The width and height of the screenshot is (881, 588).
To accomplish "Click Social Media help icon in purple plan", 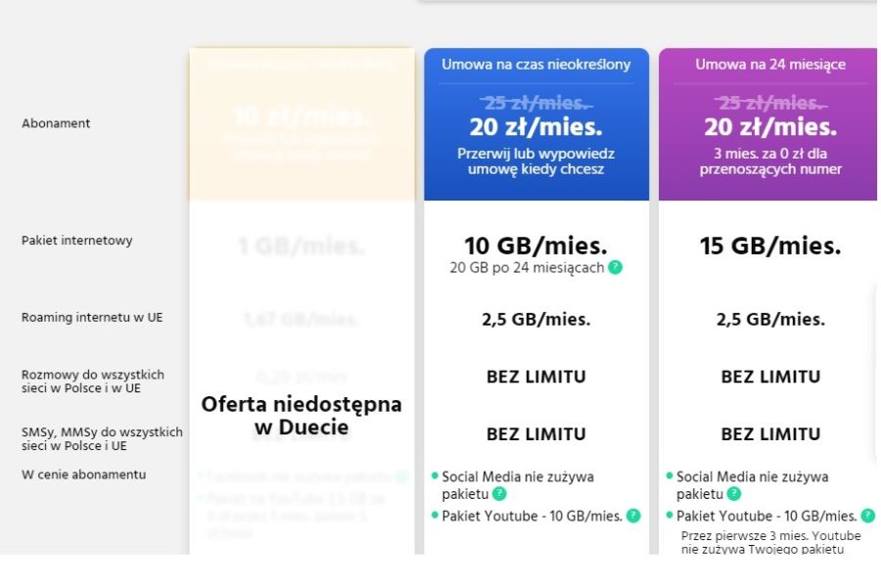I will [734, 494].
